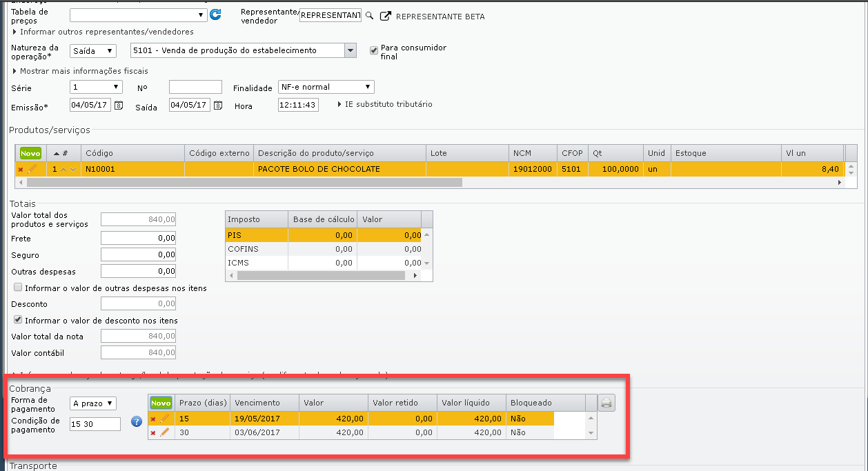Check Informar o valor de outras despesas nos itens
This screenshot has width=868, height=471.
point(19,288)
